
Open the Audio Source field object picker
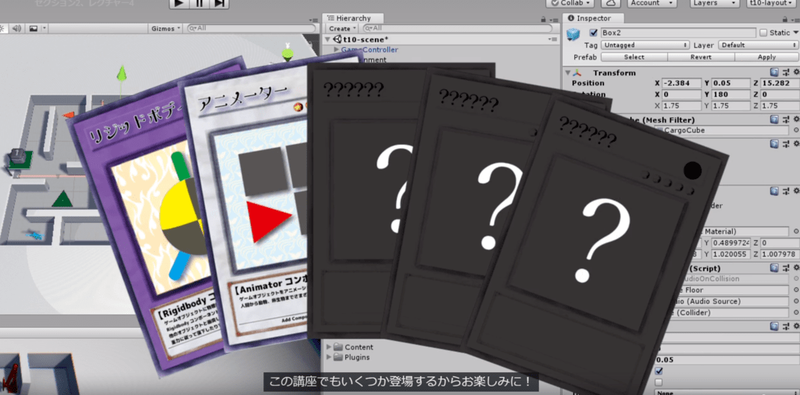point(796,302)
